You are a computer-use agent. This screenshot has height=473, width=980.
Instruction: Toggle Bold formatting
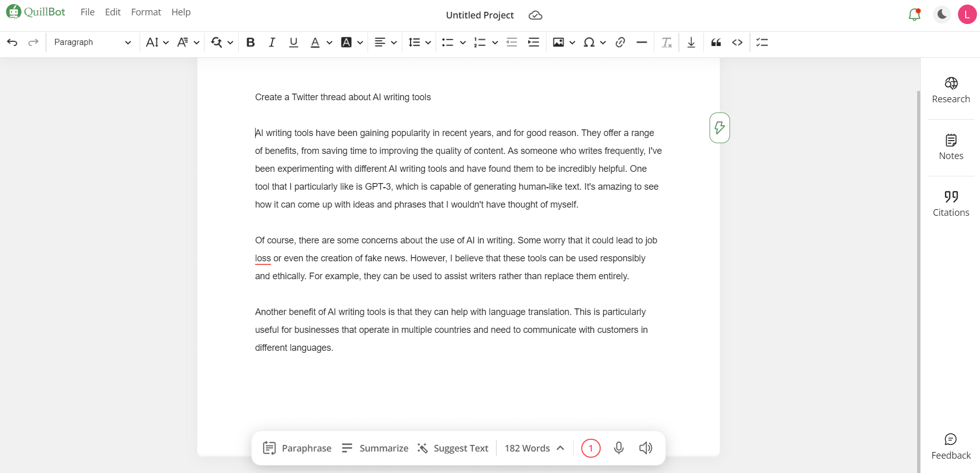tap(250, 42)
